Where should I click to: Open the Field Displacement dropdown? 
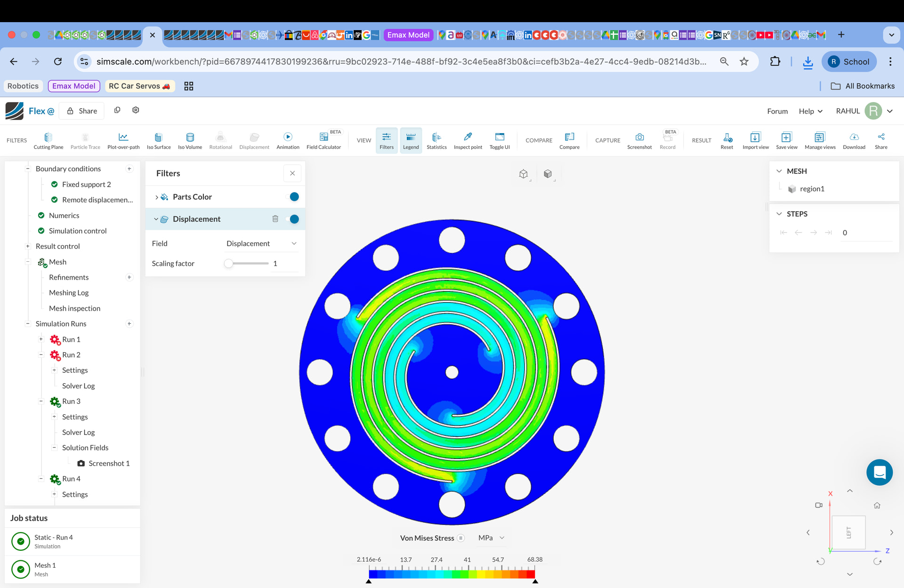[x=261, y=243]
